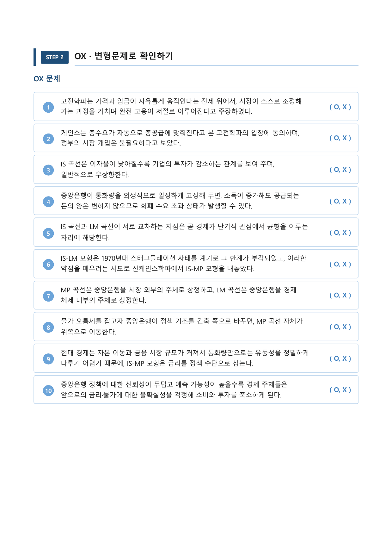
Task: Click number circle 1
Action: [x=48, y=107]
